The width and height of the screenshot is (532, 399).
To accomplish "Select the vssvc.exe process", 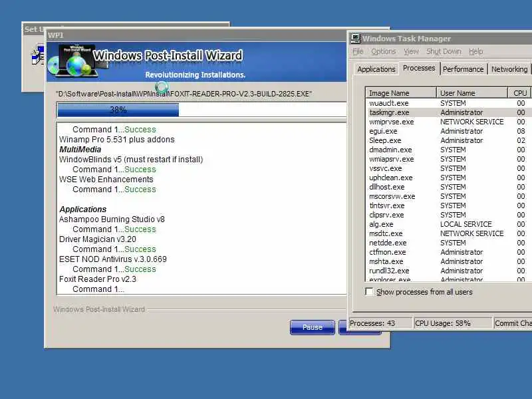I will (448, 168).
